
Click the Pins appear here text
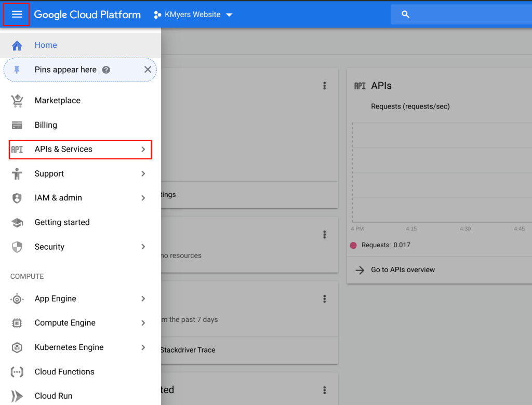tap(65, 70)
